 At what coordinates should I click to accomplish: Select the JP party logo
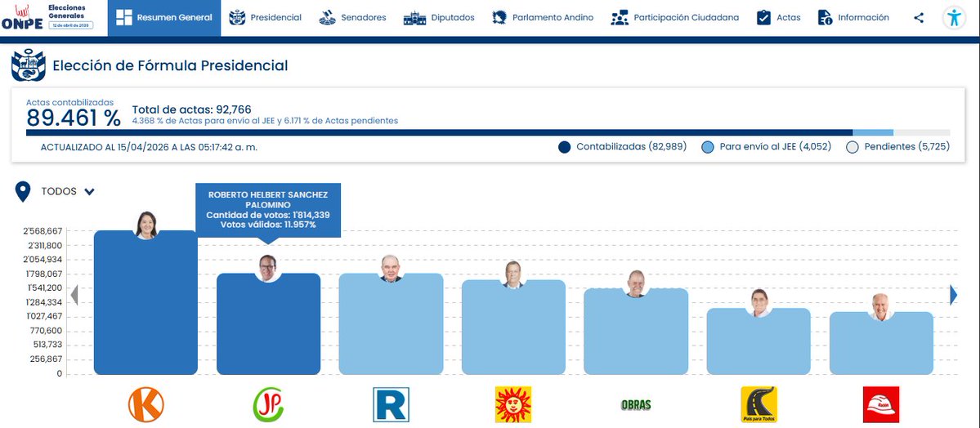[268, 404]
